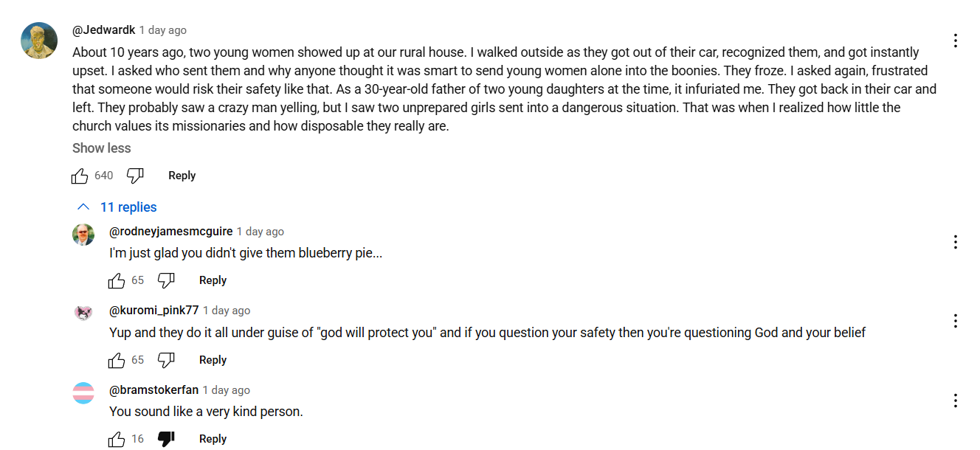Reply to @rodneyjamesmcguire's comment
This screenshot has width=980, height=450.
(x=213, y=280)
